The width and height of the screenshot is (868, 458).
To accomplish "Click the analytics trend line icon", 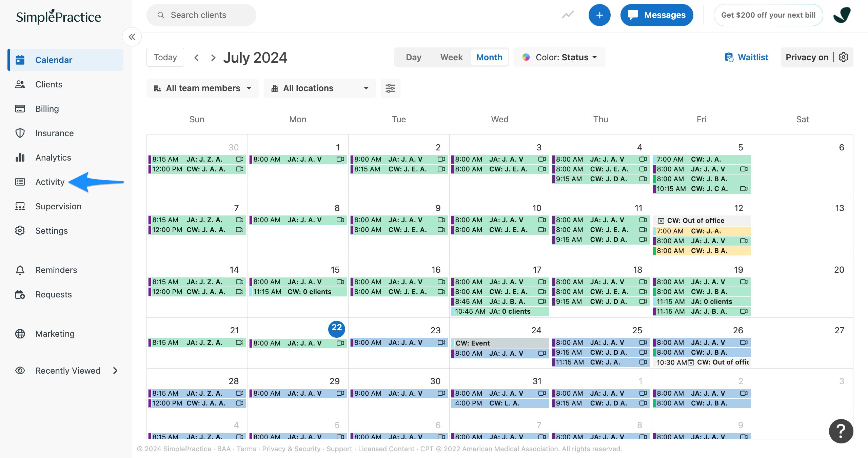I will pos(568,15).
